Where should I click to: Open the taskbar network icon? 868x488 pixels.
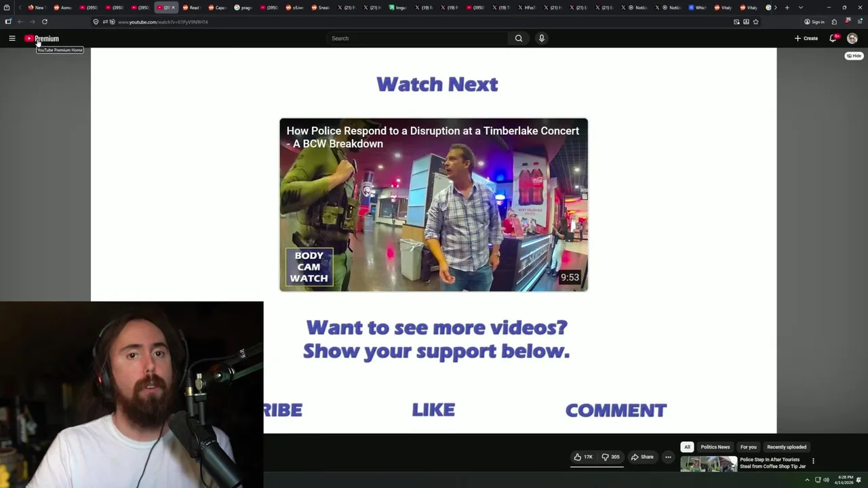[x=818, y=480]
